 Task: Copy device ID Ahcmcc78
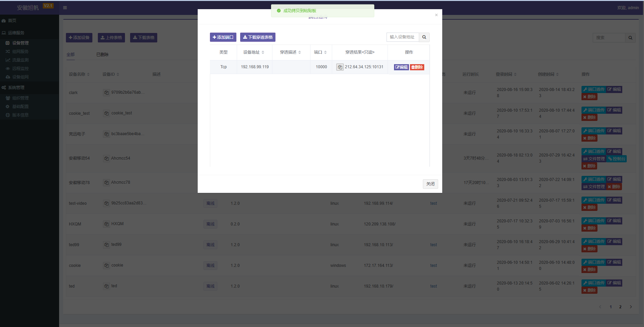[x=106, y=182]
